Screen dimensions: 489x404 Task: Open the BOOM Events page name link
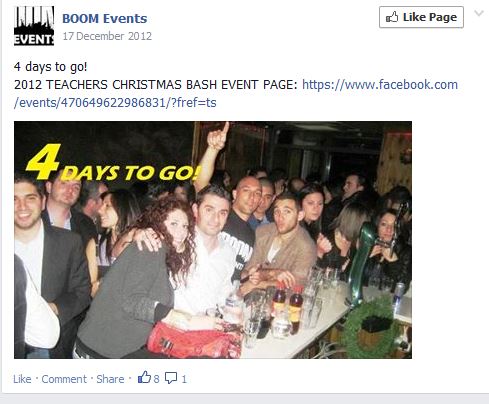[105, 18]
